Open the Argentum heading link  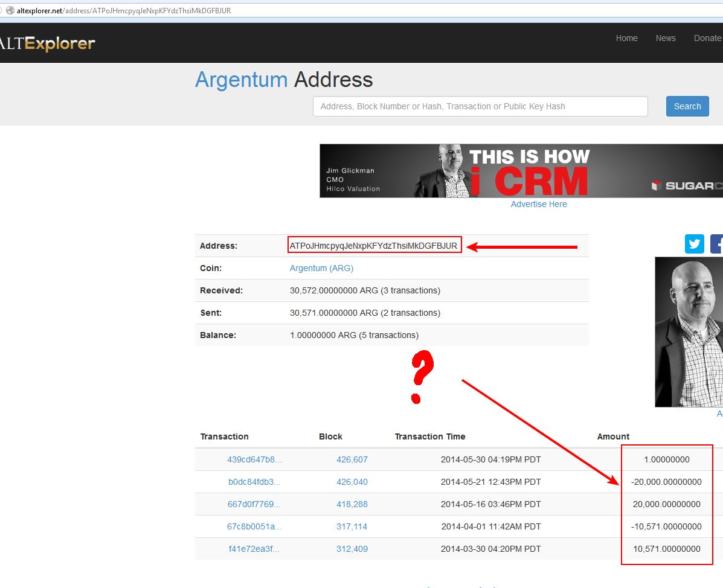(x=241, y=80)
